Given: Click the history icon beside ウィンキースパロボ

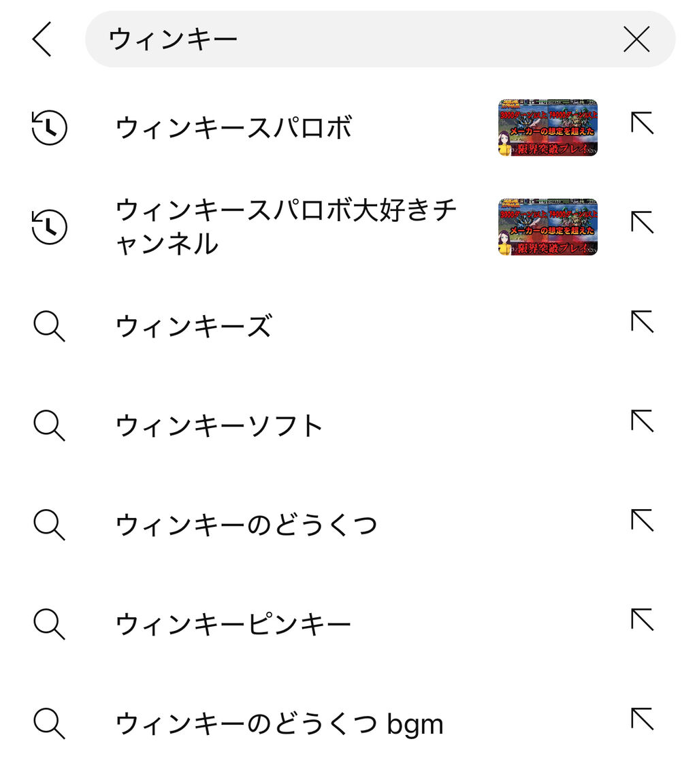Looking at the screenshot, I should coord(50,128).
